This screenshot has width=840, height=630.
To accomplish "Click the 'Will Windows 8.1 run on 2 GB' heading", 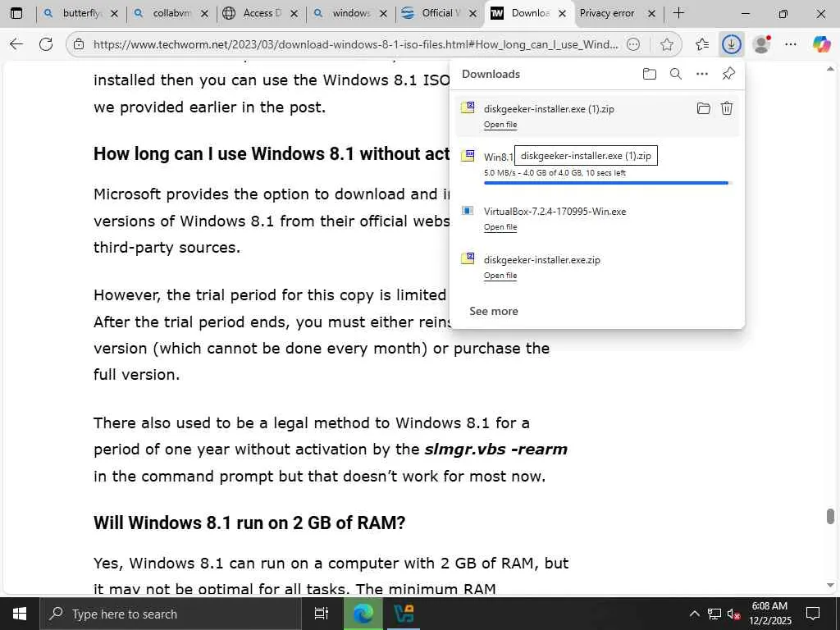I will [249, 523].
